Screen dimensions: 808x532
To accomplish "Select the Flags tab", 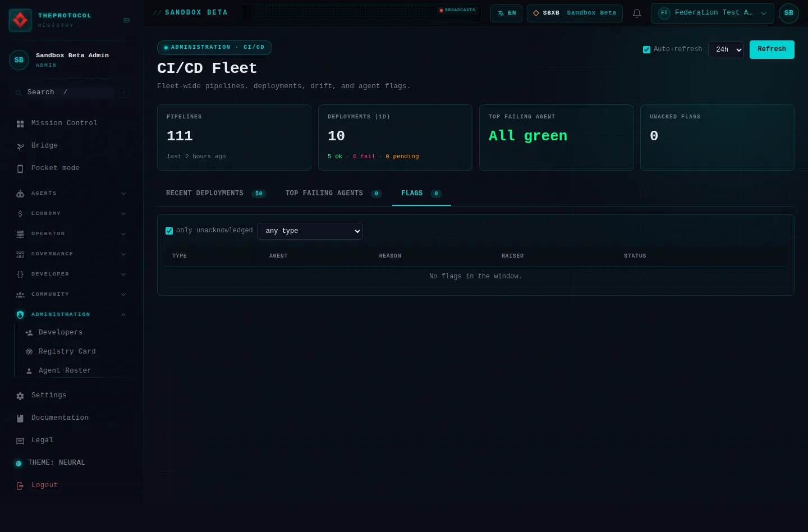I will pyautogui.click(x=421, y=194).
